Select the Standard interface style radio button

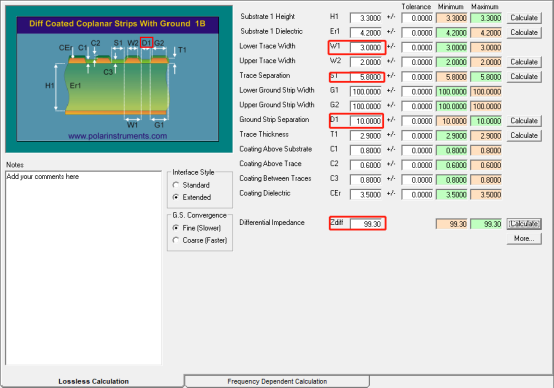point(176,185)
